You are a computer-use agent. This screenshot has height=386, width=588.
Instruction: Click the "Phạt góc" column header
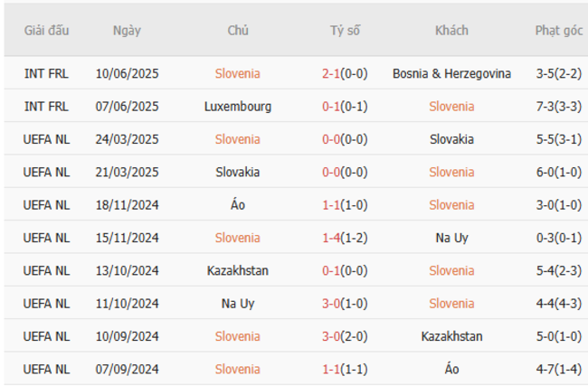click(x=558, y=31)
